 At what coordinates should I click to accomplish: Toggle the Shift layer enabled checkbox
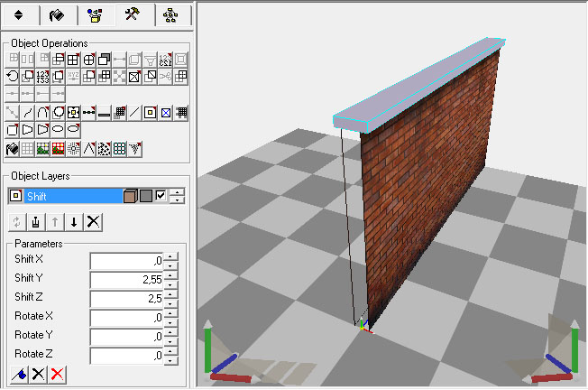161,196
